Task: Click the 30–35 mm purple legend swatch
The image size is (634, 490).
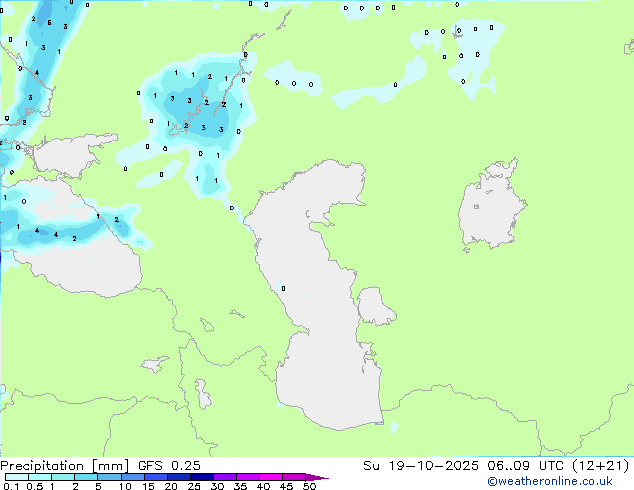Action: click(225, 477)
